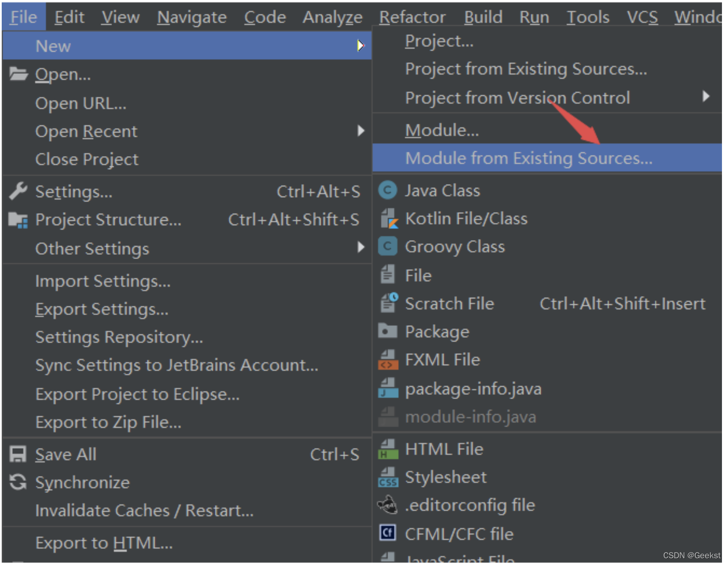Select the HTML File label
Viewport: 728px width, 563px height.
coord(444,449)
